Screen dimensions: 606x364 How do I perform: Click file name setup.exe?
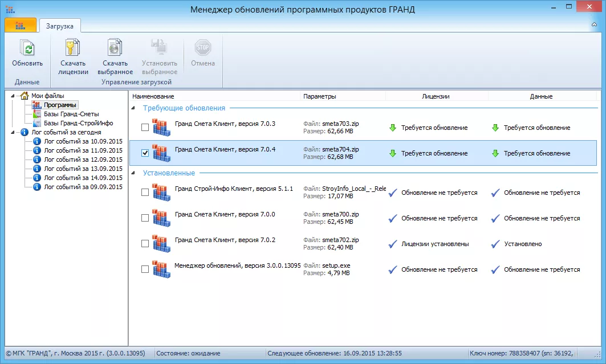click(x=336, y=265)
